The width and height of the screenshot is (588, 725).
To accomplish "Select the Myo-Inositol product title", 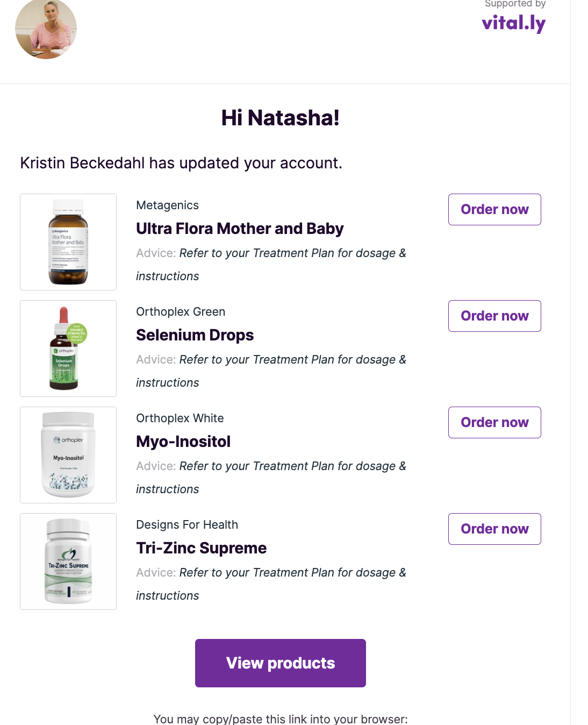I will (x=183, y=442).
